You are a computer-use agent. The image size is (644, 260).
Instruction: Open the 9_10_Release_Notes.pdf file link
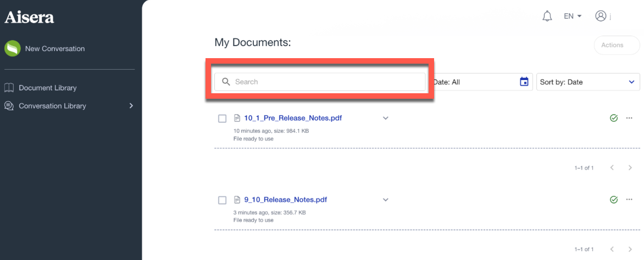pyautogui.click(x=285, y=200)
